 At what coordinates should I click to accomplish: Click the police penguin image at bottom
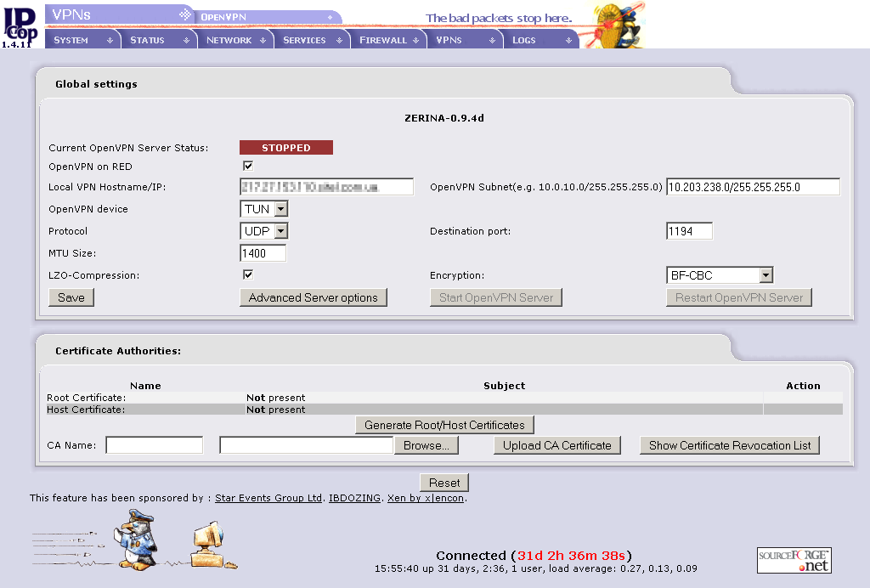(x=136, y=538)
